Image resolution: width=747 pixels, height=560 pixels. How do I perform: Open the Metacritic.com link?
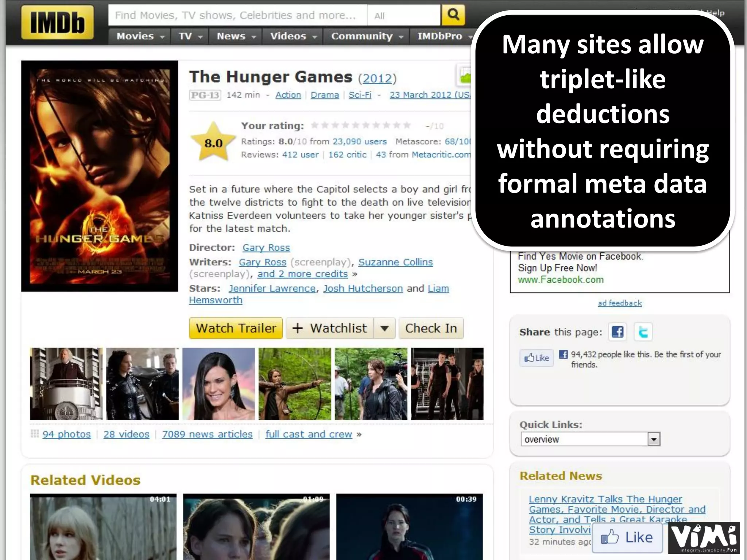click(441, 155)
